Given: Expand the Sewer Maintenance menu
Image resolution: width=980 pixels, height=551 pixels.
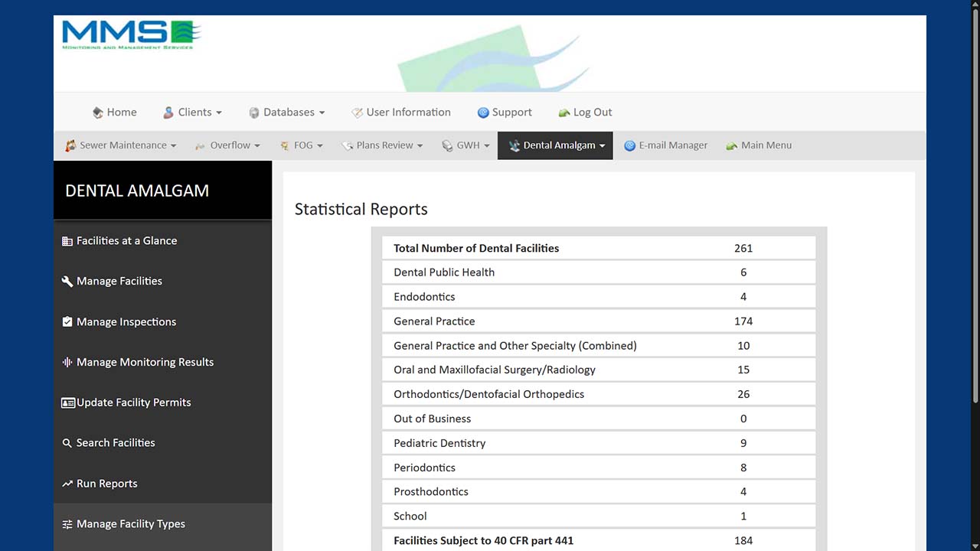Looking at the screenshot, I should [x=121, y=145].
